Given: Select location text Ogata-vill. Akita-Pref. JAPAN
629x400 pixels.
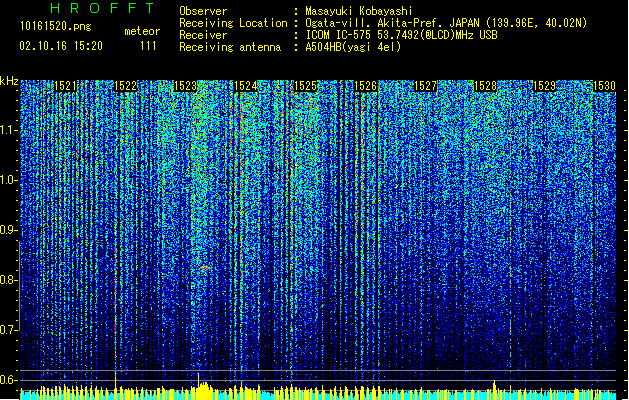Looking at the screenshot, I should click(392, 23).
